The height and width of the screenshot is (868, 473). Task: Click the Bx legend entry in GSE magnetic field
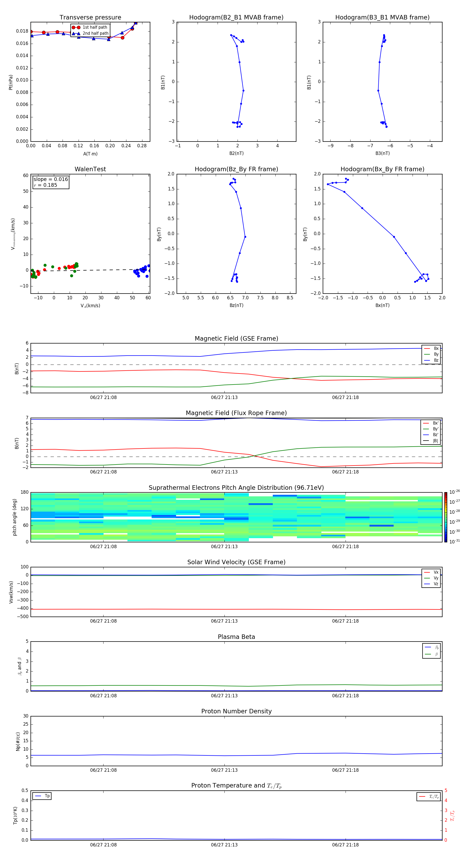coord(431,349)
